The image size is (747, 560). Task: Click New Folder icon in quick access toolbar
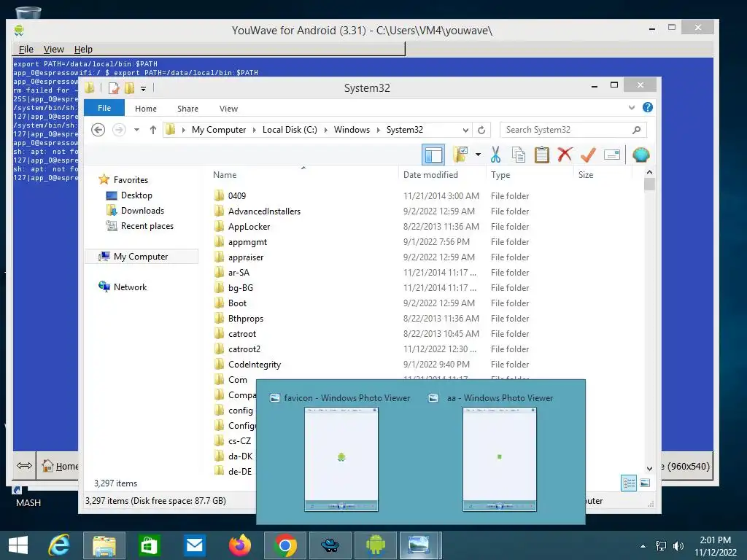[x=129, y=88]
